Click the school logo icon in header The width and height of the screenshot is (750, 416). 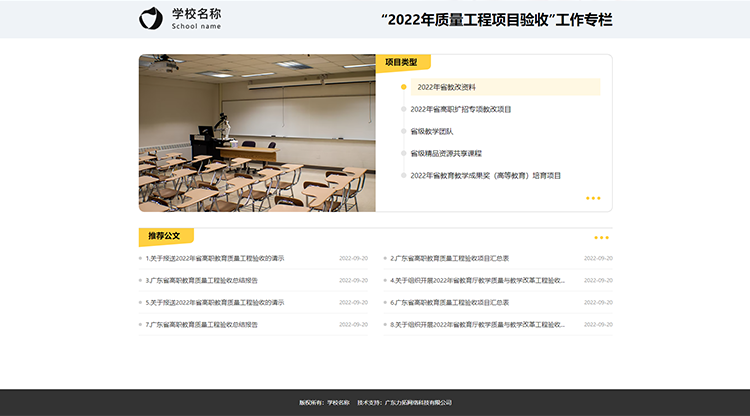click(149, 19)
